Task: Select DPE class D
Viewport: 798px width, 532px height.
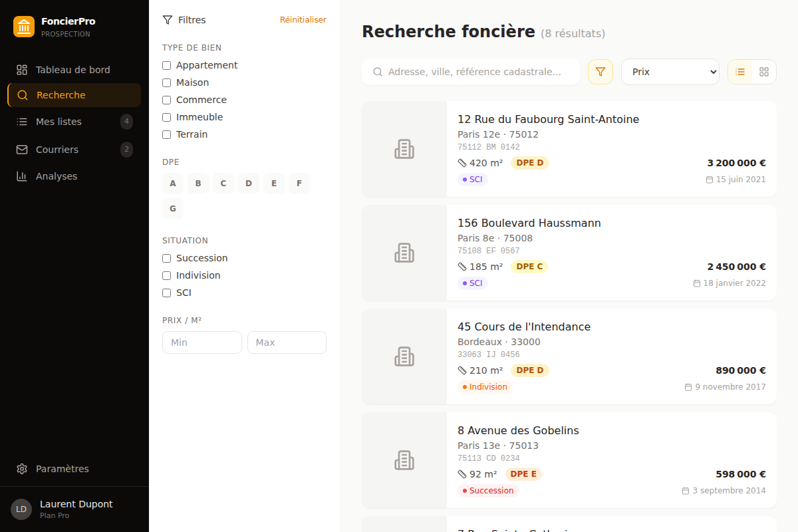Action: pyautogui.click(x=249, y=184)
